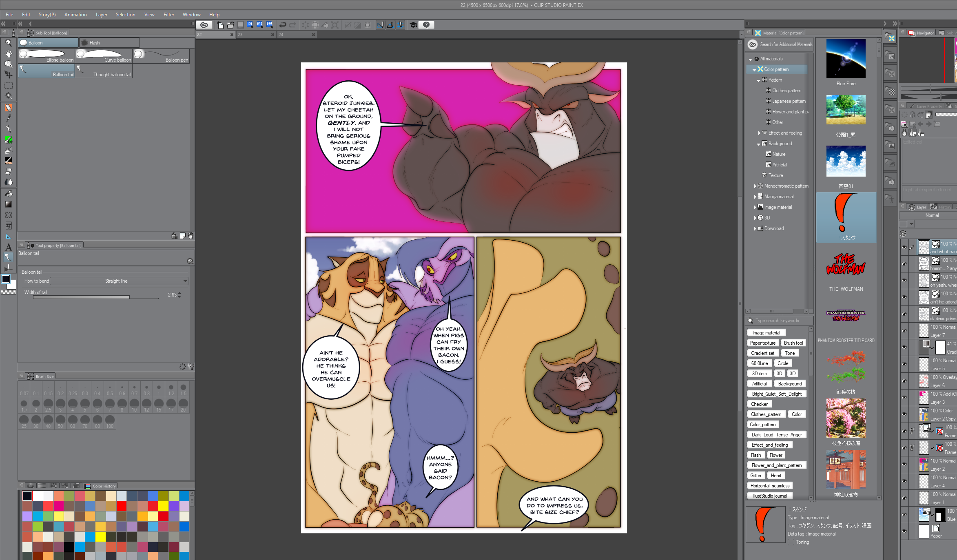Viewport: 957px width, 560px height.
Task: Select the Gradient tool
Action: point(8,204)
